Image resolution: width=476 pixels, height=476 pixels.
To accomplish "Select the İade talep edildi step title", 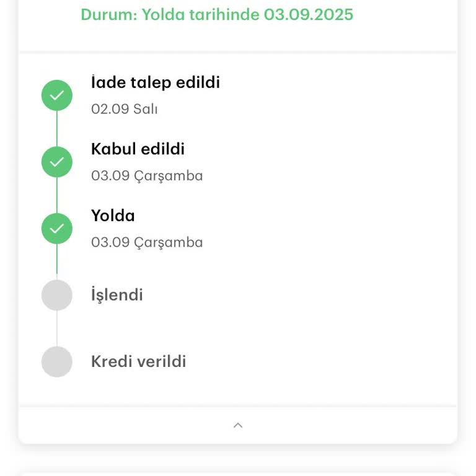I will pyautogui.click(x=156, y=82).
